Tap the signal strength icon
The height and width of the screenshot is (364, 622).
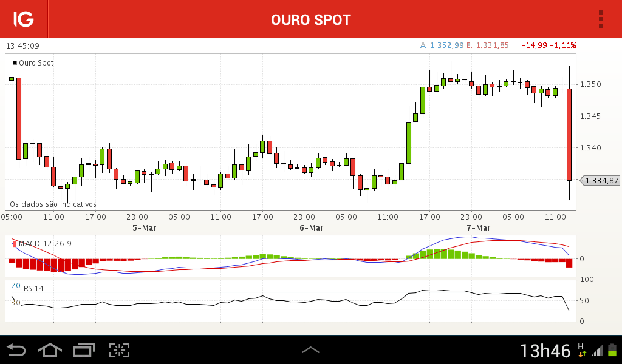click(x=597, y=351)
